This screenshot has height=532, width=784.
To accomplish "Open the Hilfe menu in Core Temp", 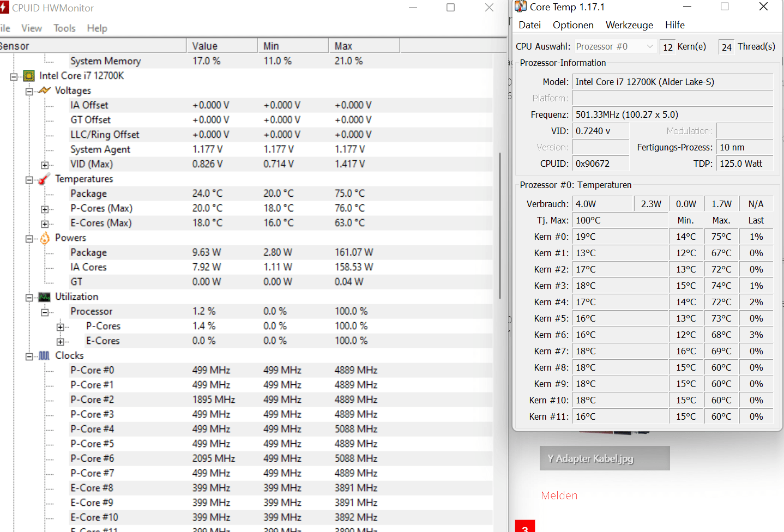I will point(675,25).
